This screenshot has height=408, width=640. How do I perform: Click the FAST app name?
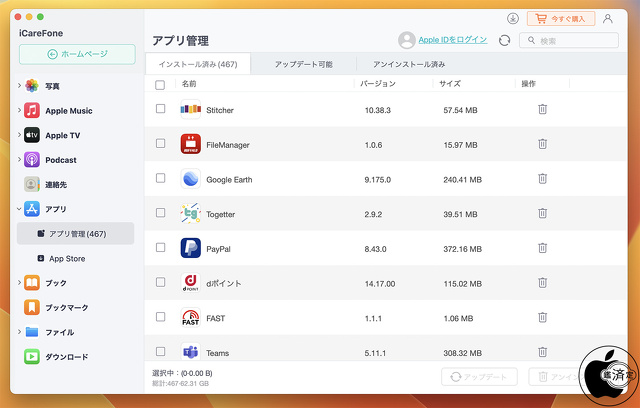[x=216, y=318]
